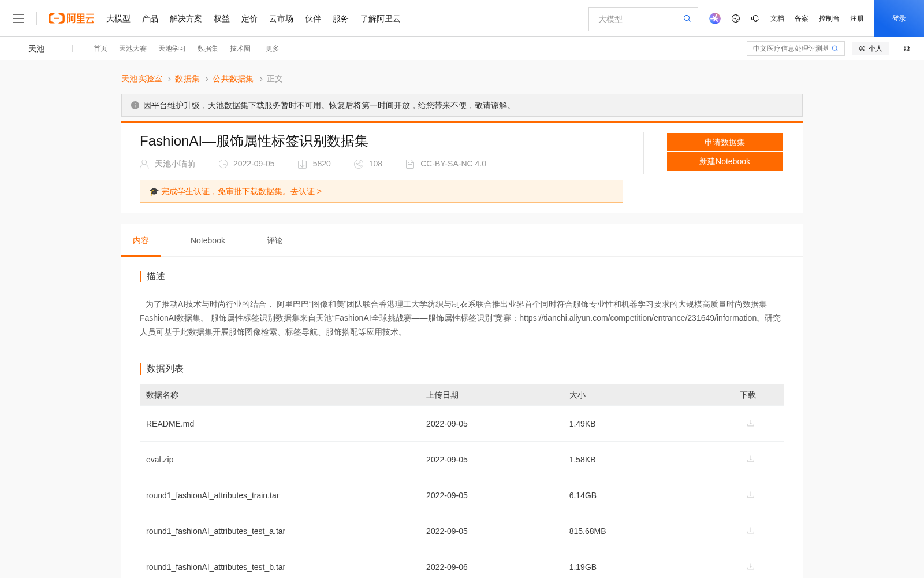Switch to the Notebook tab
The height and width of the screenshot is (578, 924).
click(x=208, y=240)
